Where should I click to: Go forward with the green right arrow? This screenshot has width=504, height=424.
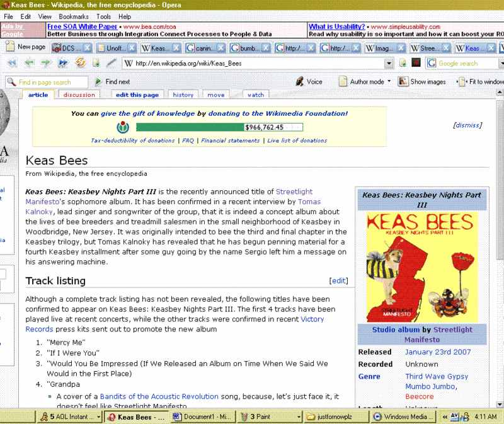click(46, 62)
